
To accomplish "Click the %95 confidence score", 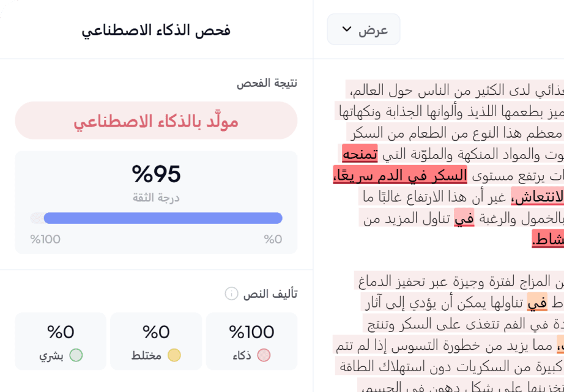I will pyautogui.click(x=156, y=174).
